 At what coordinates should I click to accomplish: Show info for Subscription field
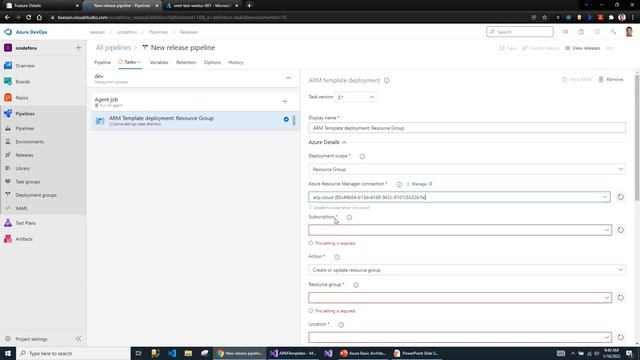[x=349, y=218]
